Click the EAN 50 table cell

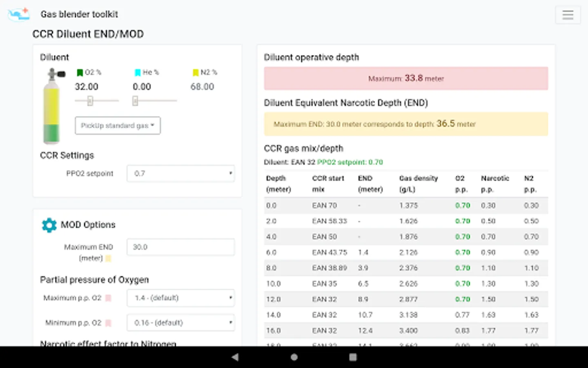tap(325, 237)
